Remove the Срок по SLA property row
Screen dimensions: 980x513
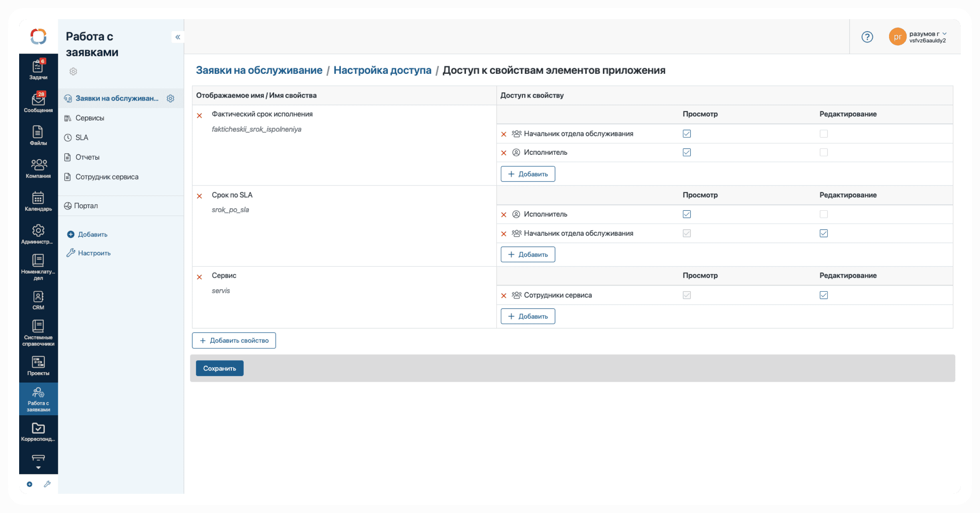[x=200, y=196]
